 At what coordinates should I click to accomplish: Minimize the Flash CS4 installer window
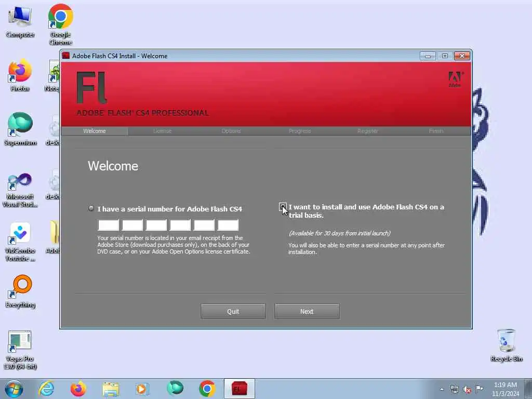(x=428, y=56)
